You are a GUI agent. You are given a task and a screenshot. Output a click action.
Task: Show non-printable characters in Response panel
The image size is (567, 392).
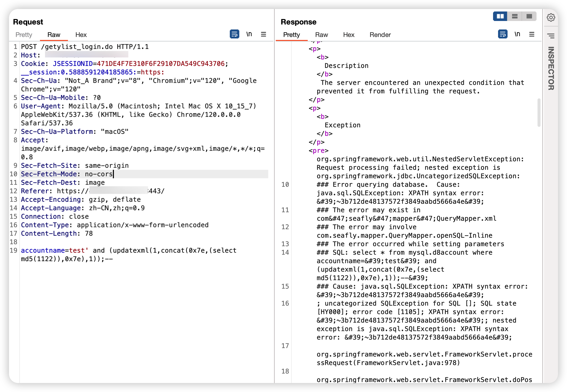tap(517, 34)
